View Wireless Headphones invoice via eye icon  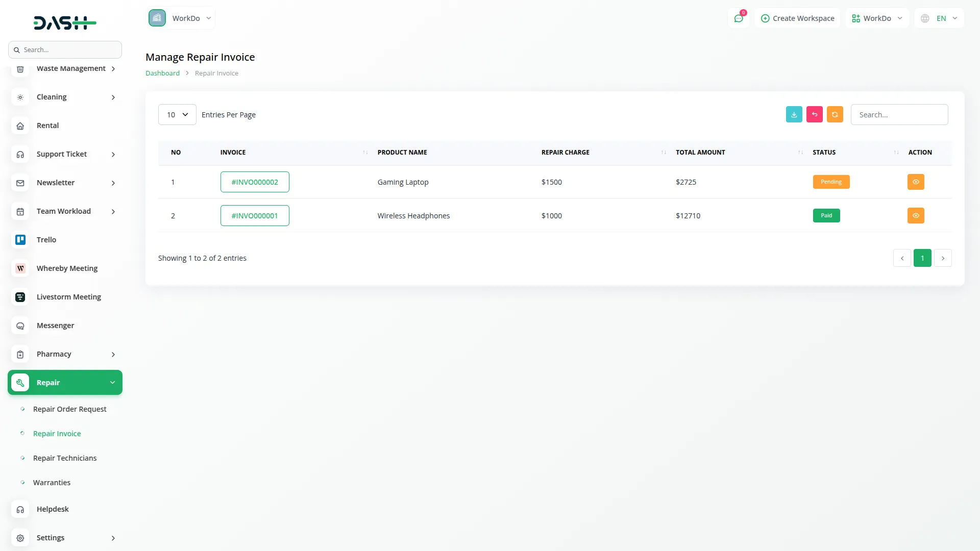click(916, 216)
